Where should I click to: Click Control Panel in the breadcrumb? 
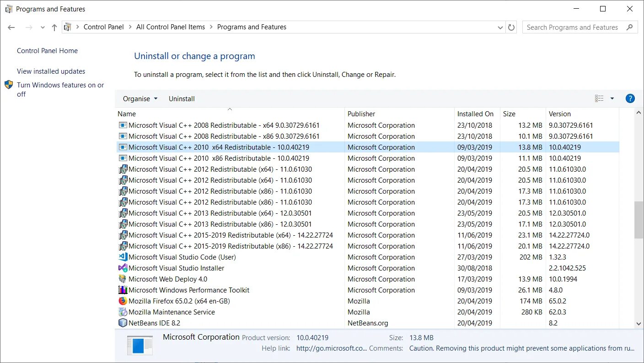[103, 27]
